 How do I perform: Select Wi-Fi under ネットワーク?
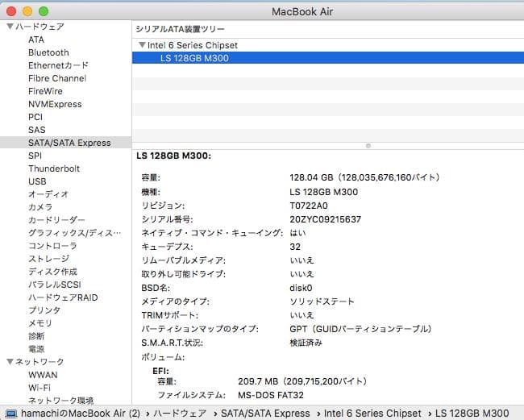[40, 388]
